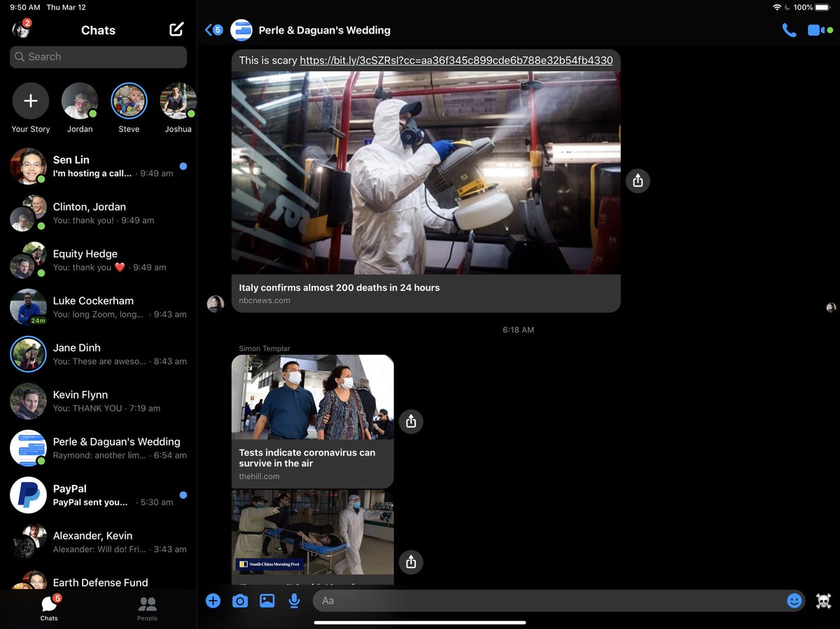Go back using chevron with 5 badge
Viewport: 840px width, 629px height.
tap(213, 29)
